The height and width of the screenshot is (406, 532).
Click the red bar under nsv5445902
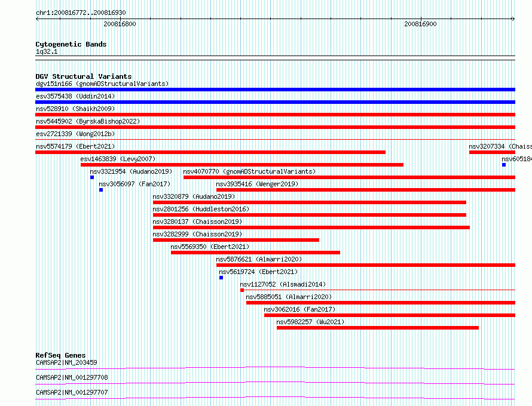point(275,127)
